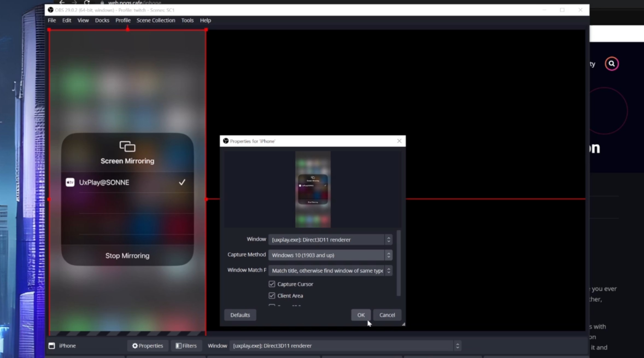644x358 pixels.
Task: Close the Properties for 'iPhone' dialog
Action: pos(399,141)
